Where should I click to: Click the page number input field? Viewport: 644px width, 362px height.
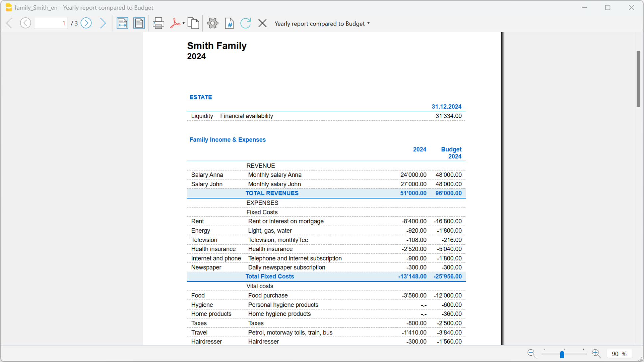[51, 23]
